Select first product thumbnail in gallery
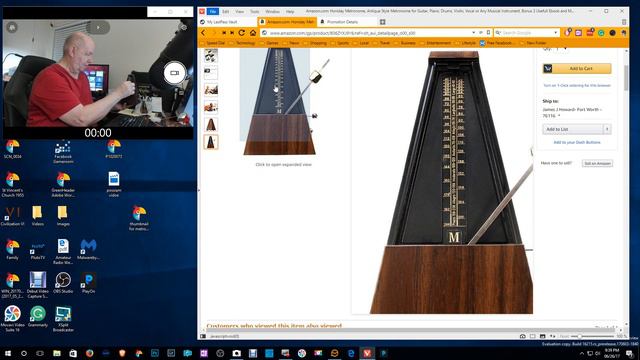Viewport: 640px width, 360px height. pyautogui.click(x=211, y=56)
